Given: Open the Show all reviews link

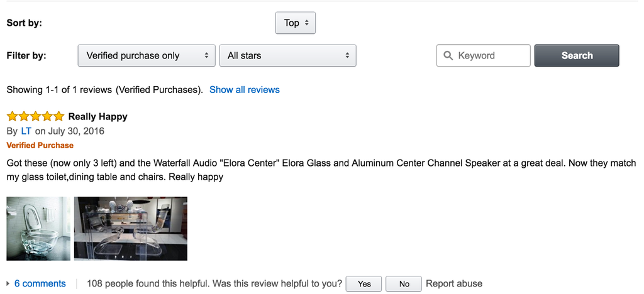Looking at the screenshot, I should tap(245, 90).
